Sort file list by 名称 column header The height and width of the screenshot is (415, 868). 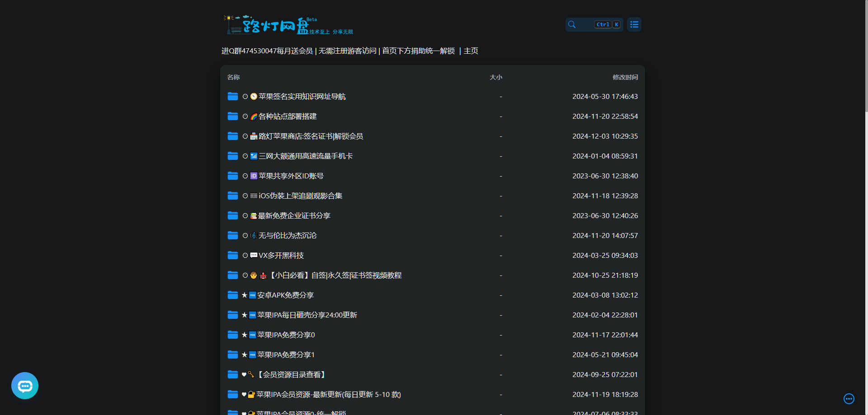(233, 77)
